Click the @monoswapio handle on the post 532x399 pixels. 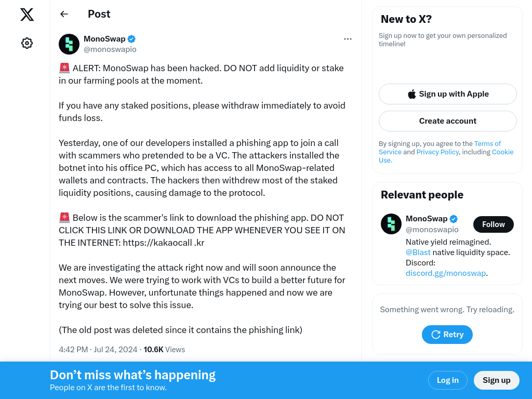coord(110,49)
